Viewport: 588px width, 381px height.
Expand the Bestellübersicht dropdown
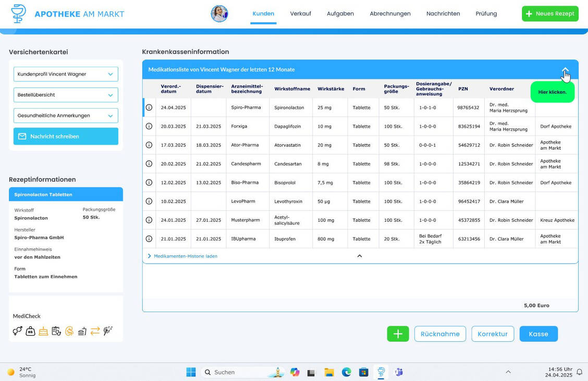(x=66, y=95)
